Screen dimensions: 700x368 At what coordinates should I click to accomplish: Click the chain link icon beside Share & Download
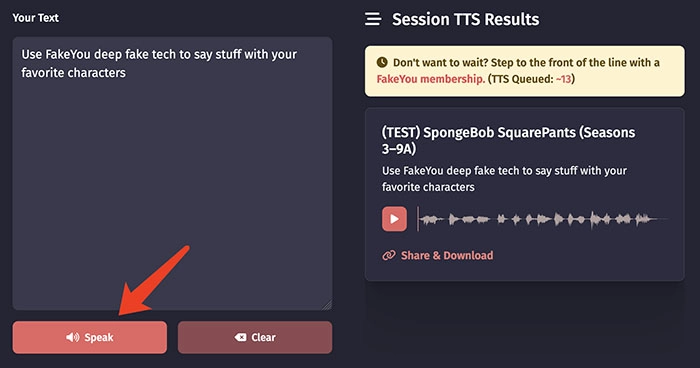click(x=389, y=255)
